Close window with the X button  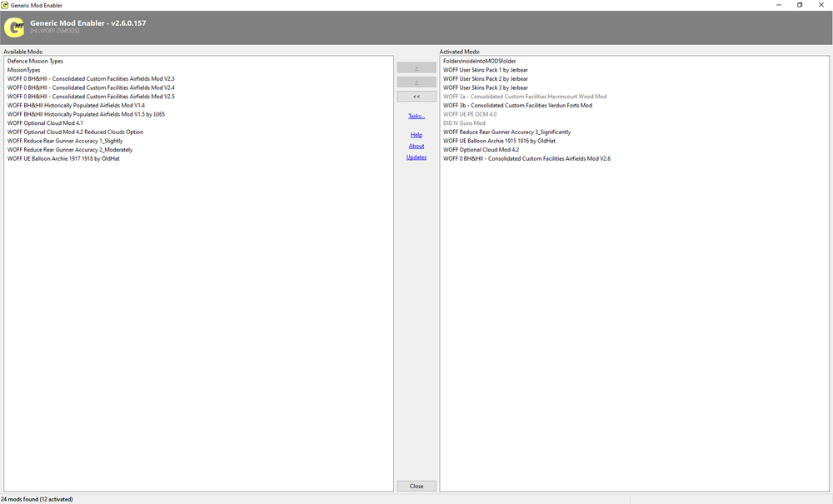821,5
